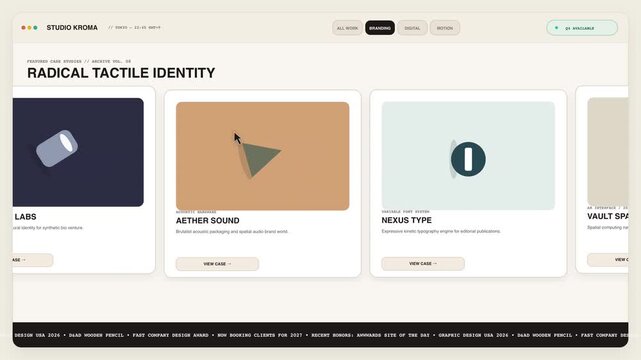Click the Brutalist acoustic packaging description
This screenshot has height=360, width=641.
click(x=232, y=232)
